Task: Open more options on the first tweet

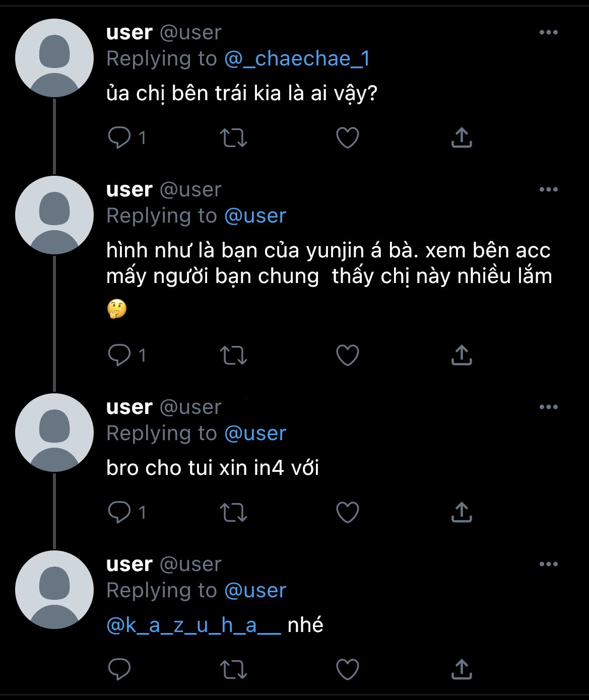Action: [x=548, y=33]
